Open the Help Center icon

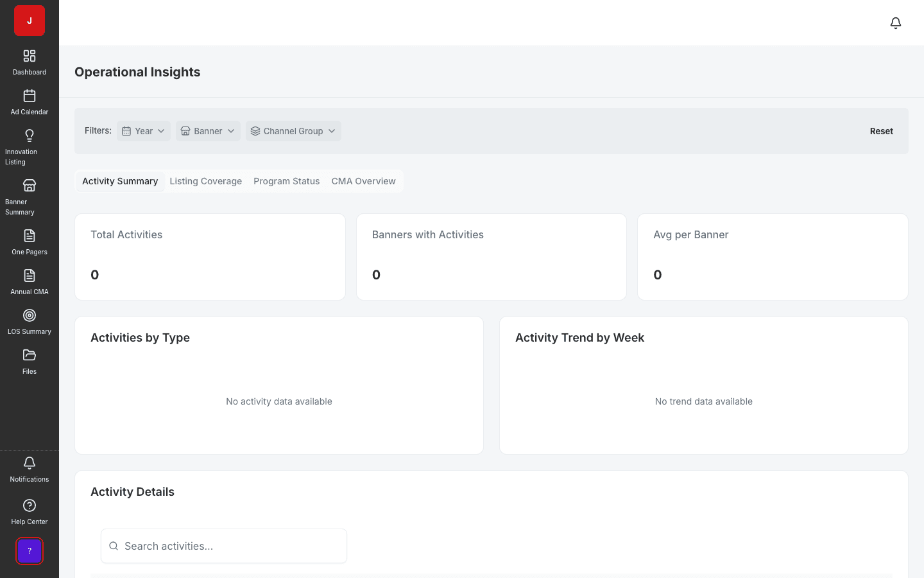[x=30, y=505]
